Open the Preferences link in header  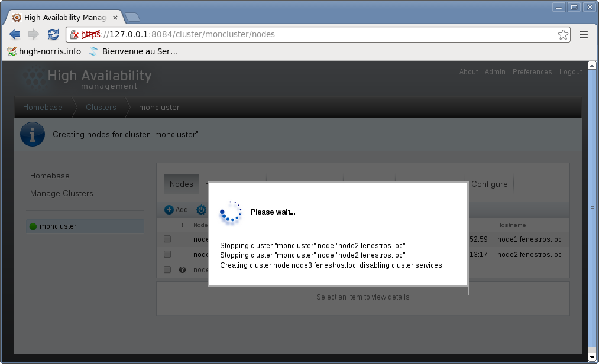pos(532,72)
